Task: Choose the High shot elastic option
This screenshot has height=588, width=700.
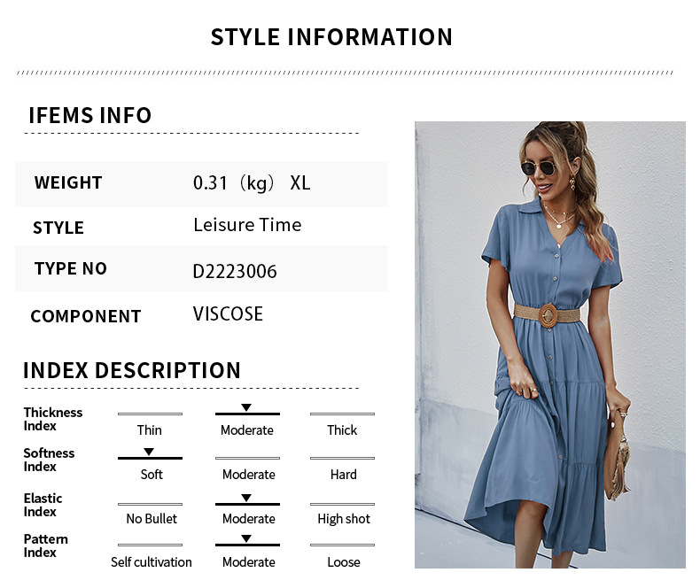Action: tap(344, 519)
